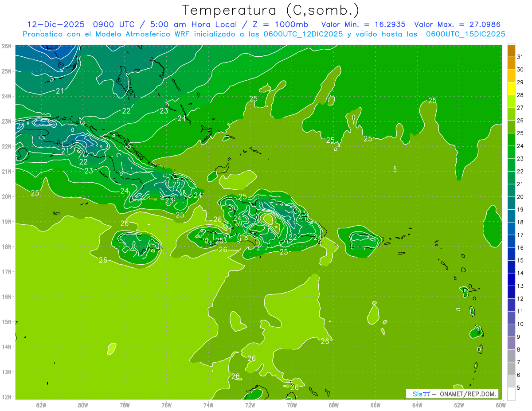The image size is (532, 411).
Task: Click the white swatch below the 5 label
Action: tap(511, 394)
